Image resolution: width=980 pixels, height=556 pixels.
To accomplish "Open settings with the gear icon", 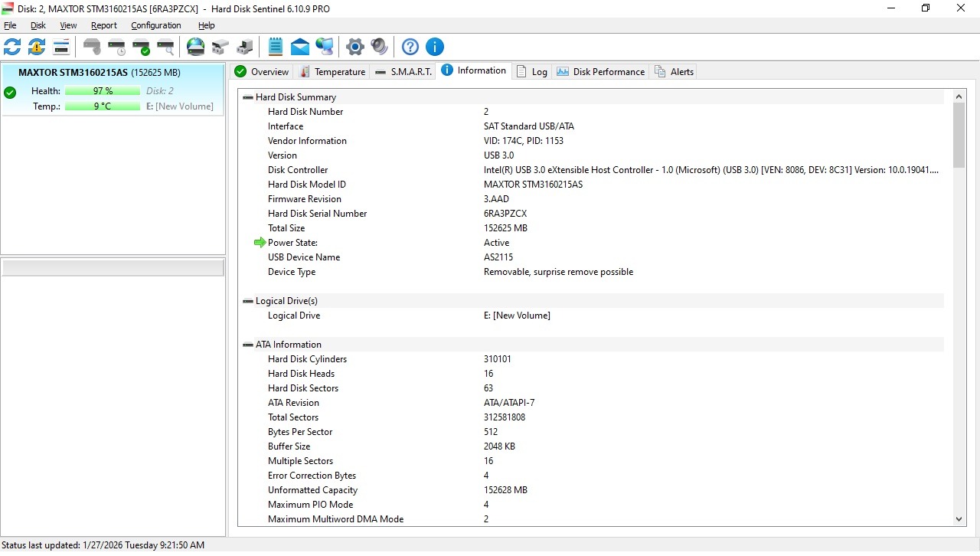I will click(354, 47).
